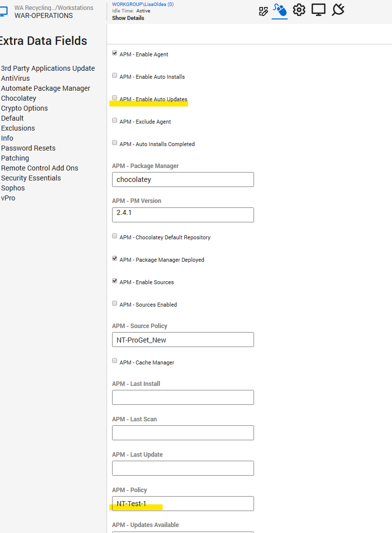This screenshot has width=392, height=533.
Task: Open the Patching section
Action: click(15, 158)
